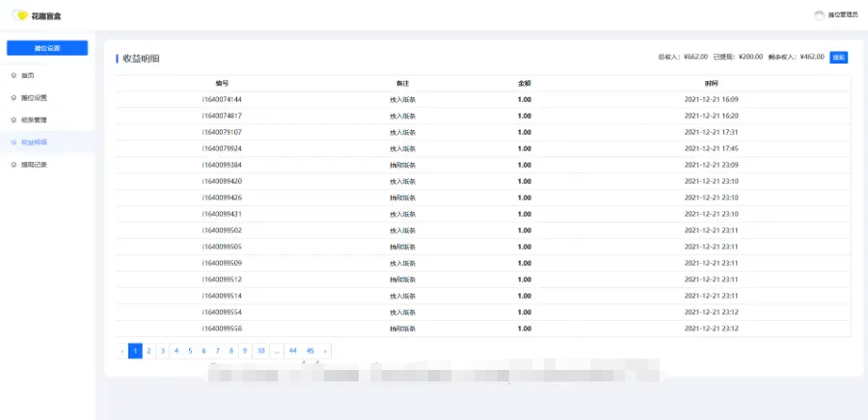
Task: Click the 摊位设置 sidebar menu icon
Action: click(13, 97)
